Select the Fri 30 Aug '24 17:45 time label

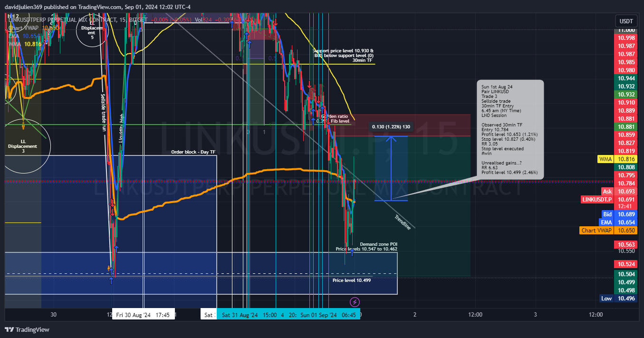(x=144, y=315)
